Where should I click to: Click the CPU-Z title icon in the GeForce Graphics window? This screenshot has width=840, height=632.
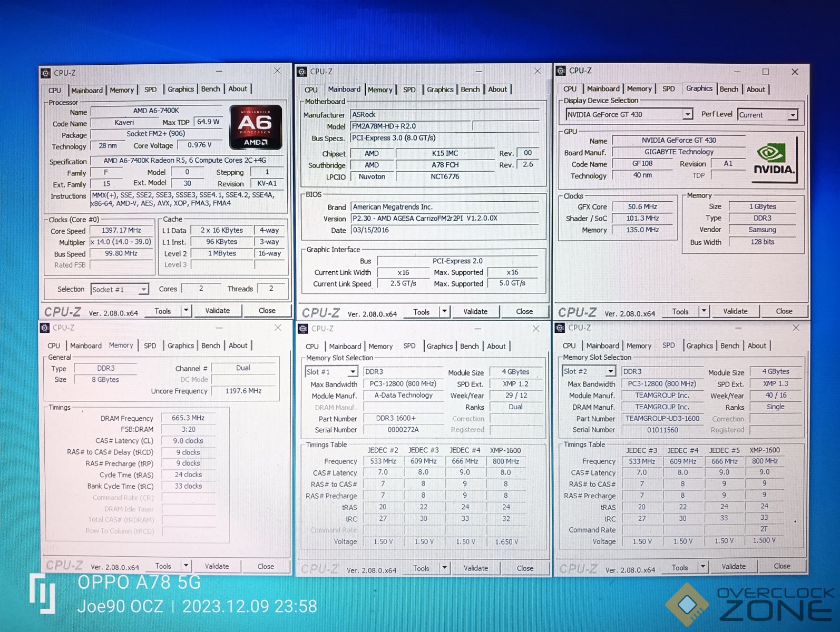click(561, 71)
